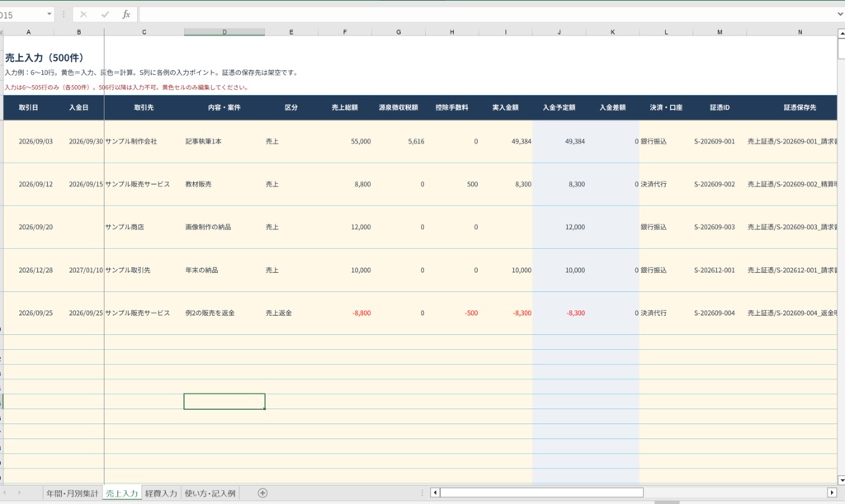Select the cell S-202612-001
The height and width of the screenshot is (504, 845).
[720, 271]
